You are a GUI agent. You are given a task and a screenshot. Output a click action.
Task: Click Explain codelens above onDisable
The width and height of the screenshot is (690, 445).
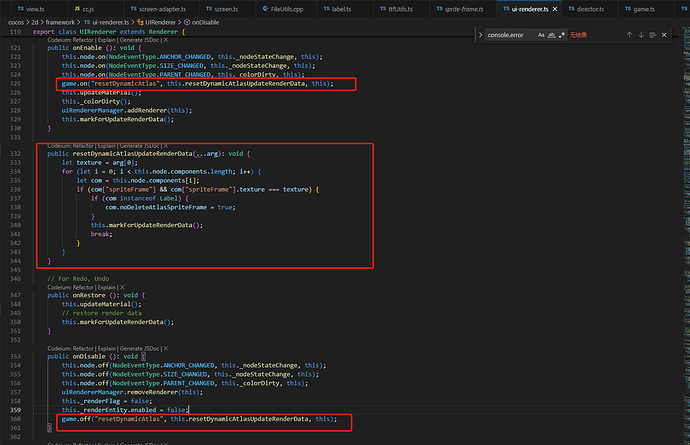107,349
